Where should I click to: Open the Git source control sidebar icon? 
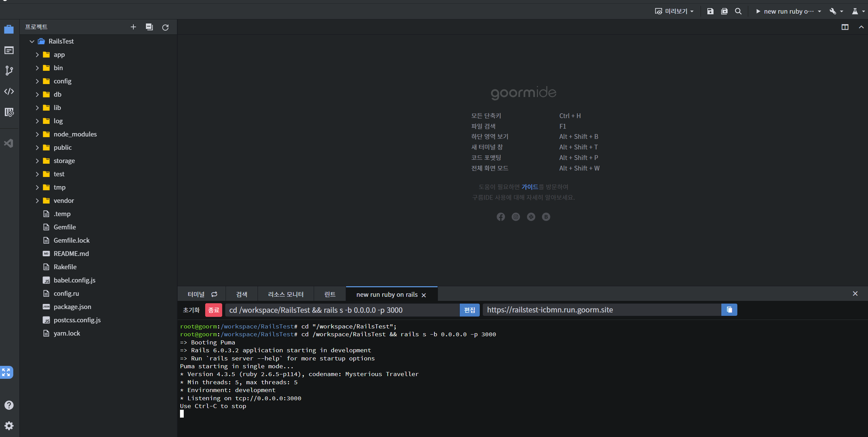coord(9,70)
